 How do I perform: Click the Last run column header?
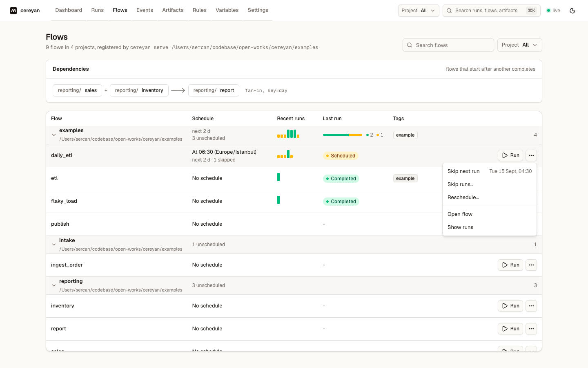pos(332,119)
